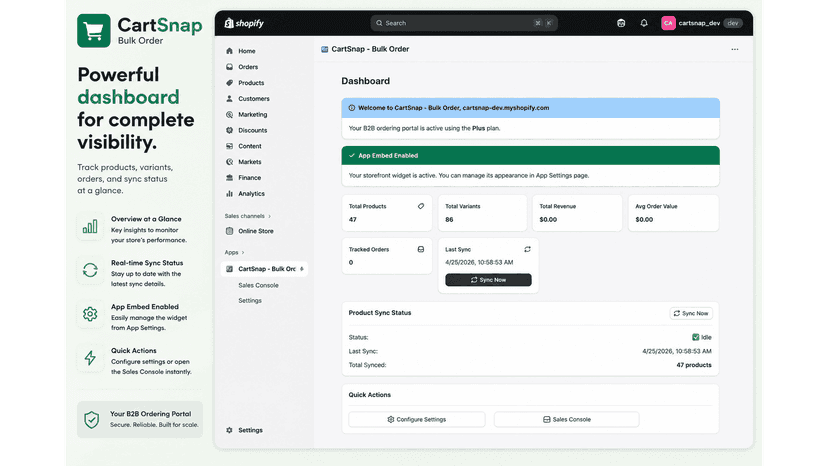
Task: Click the pink CA account avatar
Action: [668, 23]
